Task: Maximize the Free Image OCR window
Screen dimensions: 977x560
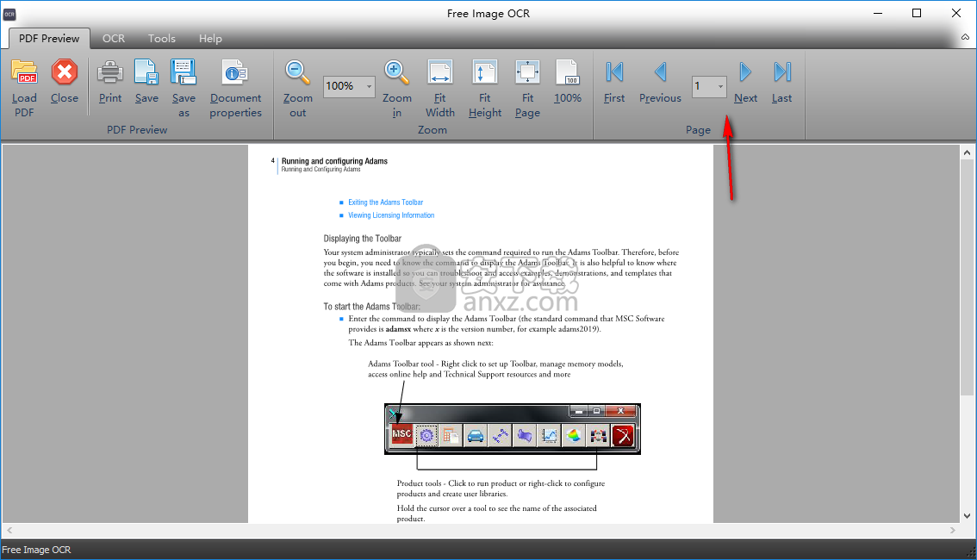Action: point(917,13)
